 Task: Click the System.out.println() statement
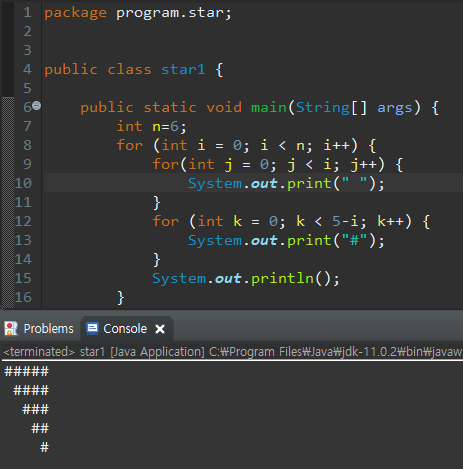(246, 279)
